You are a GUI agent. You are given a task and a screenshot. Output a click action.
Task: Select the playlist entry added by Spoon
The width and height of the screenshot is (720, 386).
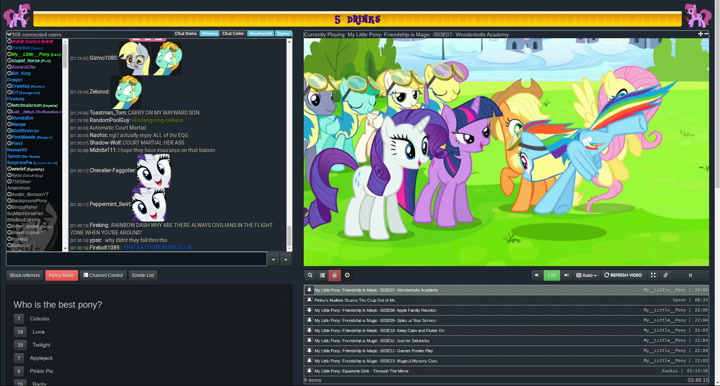[506, 300]
